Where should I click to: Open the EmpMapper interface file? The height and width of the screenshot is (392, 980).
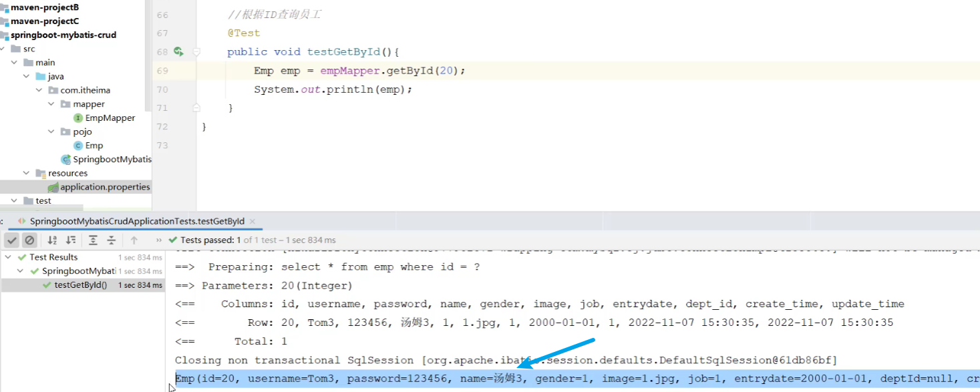(110, 118)
